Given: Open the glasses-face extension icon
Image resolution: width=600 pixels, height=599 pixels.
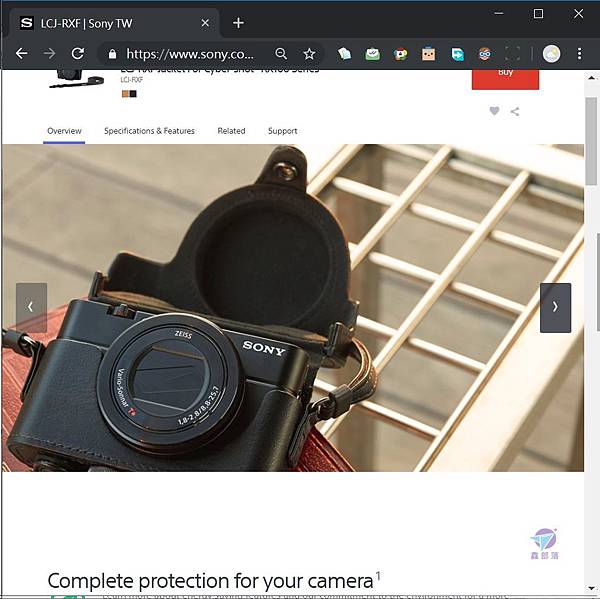Looking at the screenshot, I should [485, 54].
